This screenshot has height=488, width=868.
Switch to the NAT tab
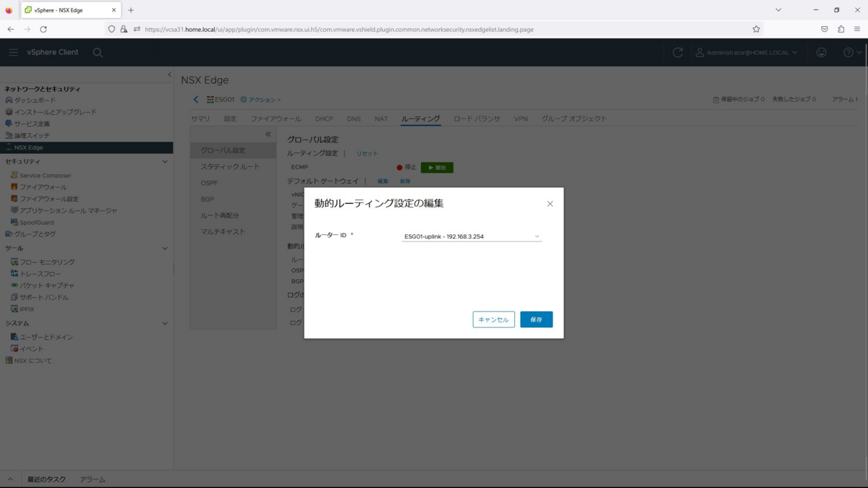coord(381,119)
